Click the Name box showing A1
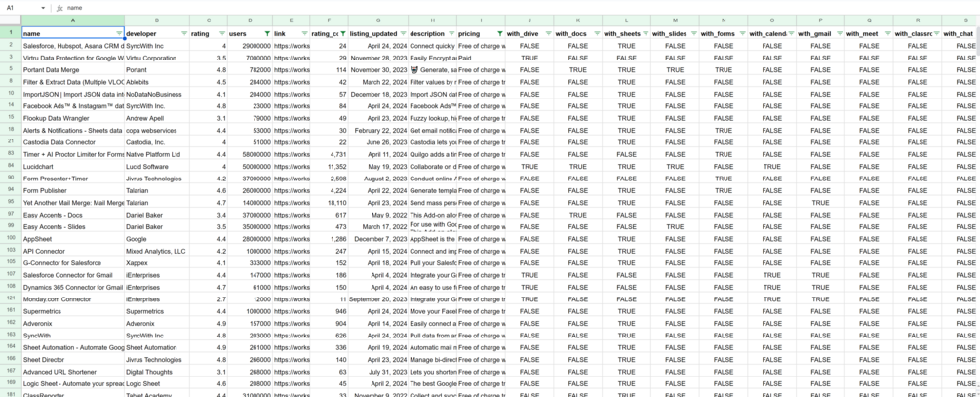Viewport: 980px width, 397px height. click(x=21, y=8)
